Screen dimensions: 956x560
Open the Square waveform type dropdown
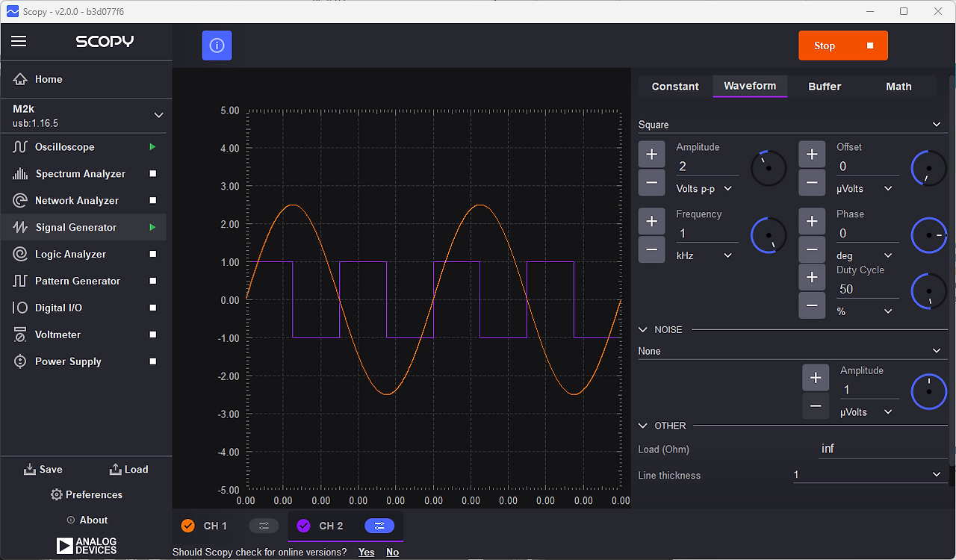coord(792,125)
